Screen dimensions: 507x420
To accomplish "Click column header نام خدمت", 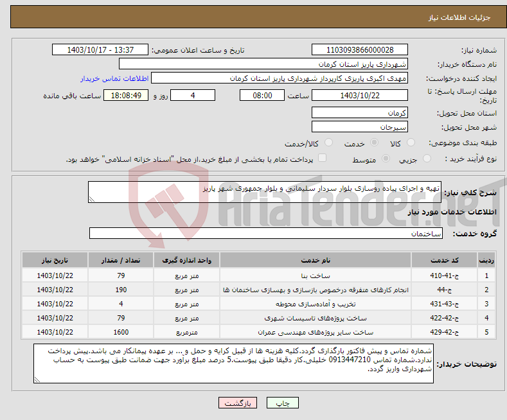I will pos(316,260).
